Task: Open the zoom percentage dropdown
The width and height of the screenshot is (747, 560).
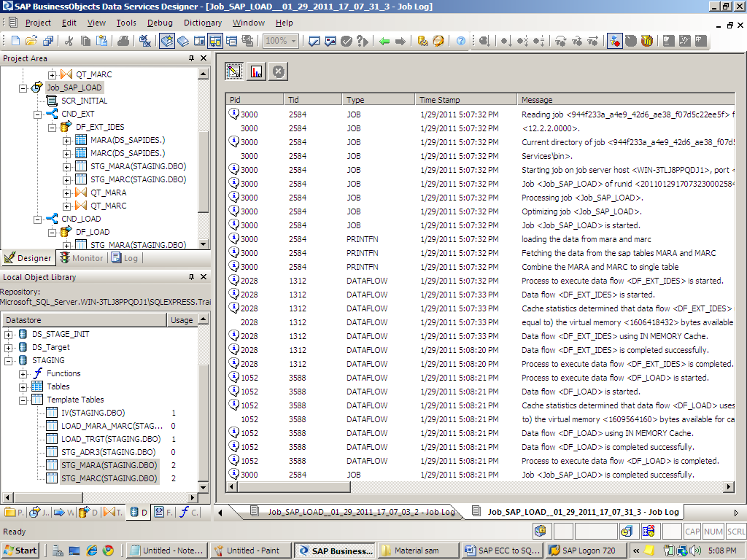Action: coord(294,41)
